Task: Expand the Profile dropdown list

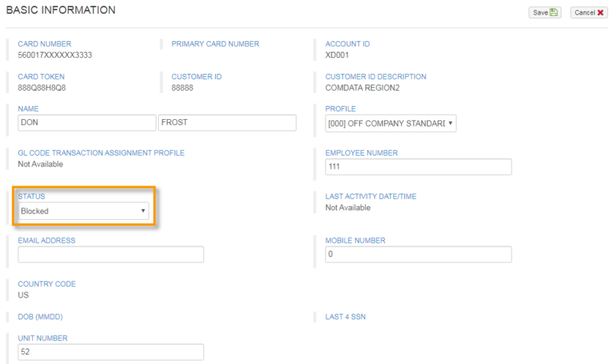Action: click(x=390, y=124)
